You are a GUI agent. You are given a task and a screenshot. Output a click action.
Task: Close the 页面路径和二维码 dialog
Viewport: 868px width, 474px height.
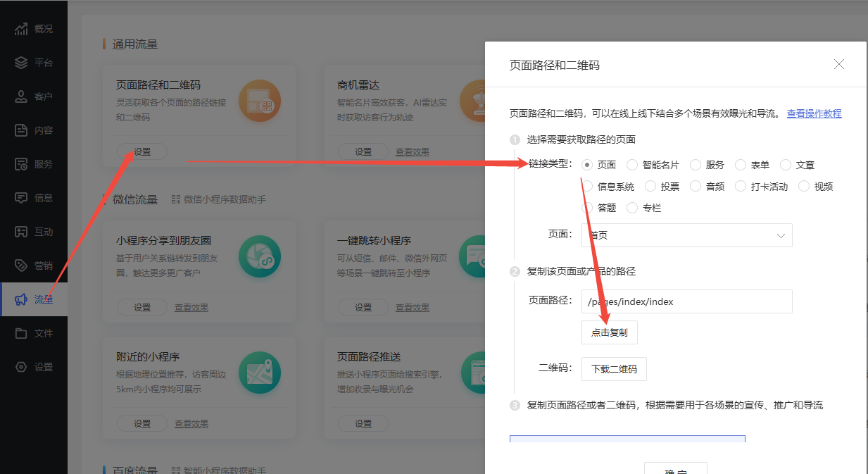[838, 65]
